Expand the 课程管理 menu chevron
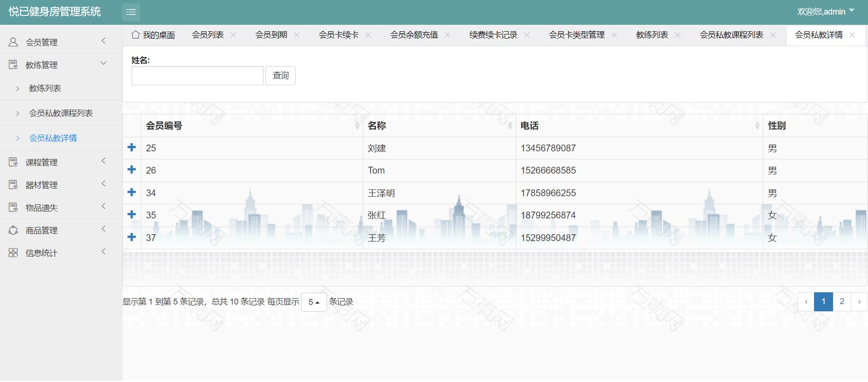Image resolution: width=868 pixels, height=382 pixels. tap(103, 161)
